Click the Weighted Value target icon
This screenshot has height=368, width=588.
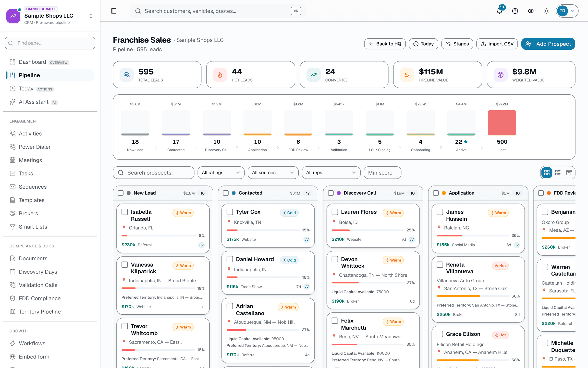(x=500, y=75)
